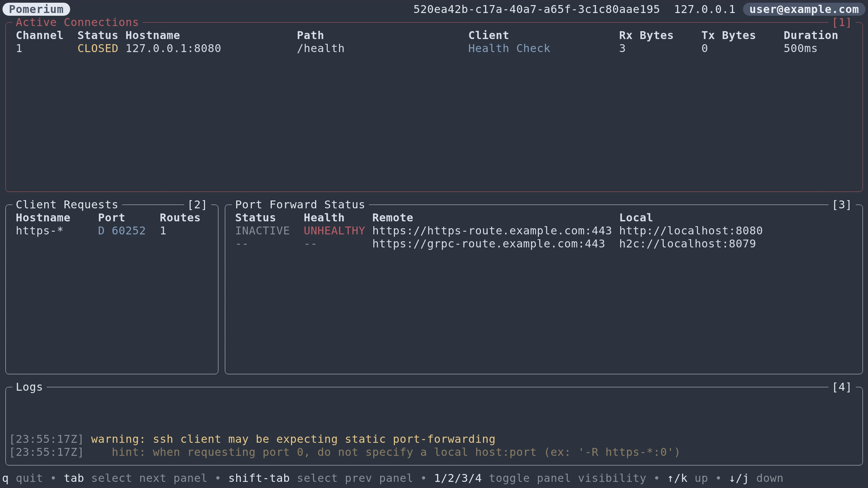868x488 pixels.
Task: Click the user@example.com badge
Action: point(804,9)
